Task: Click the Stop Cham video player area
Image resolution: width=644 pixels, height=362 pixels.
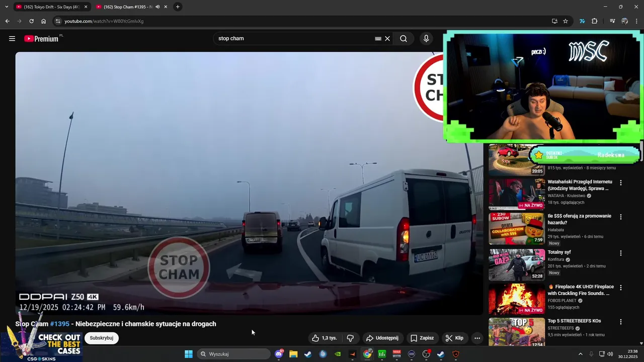Action: [249, 184]
